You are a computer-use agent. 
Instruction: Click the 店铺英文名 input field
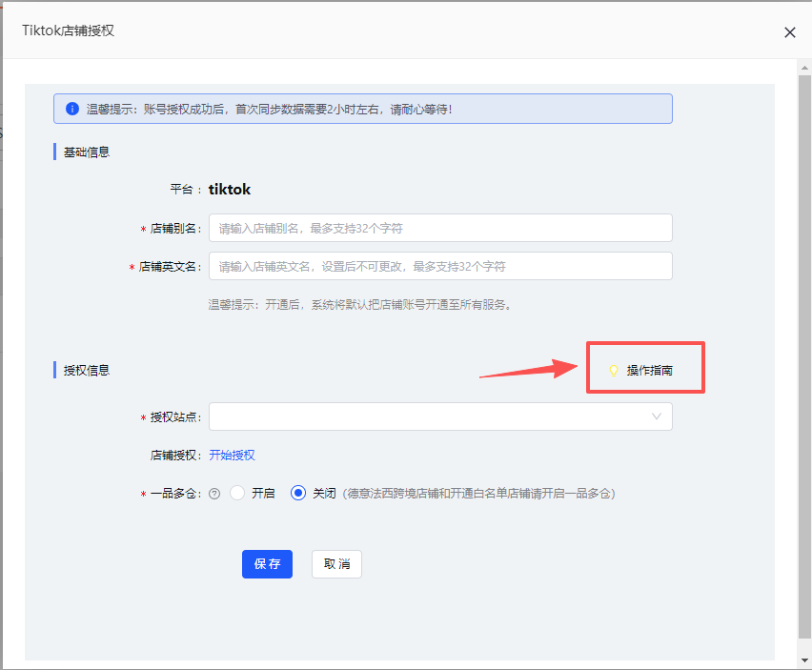pyautogui.click(x=440, y=266)
